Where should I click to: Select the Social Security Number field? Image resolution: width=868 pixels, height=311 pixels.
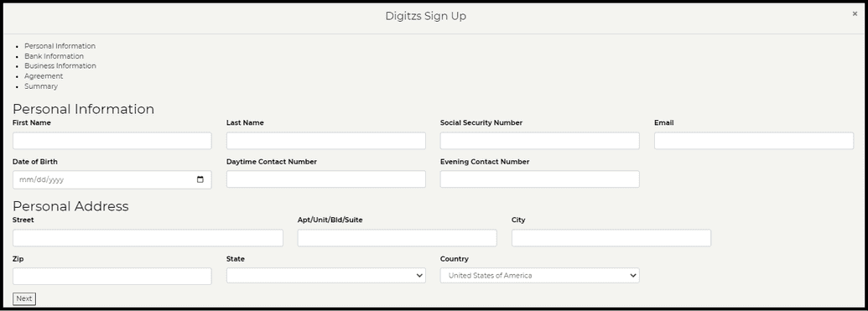[540, 141]
